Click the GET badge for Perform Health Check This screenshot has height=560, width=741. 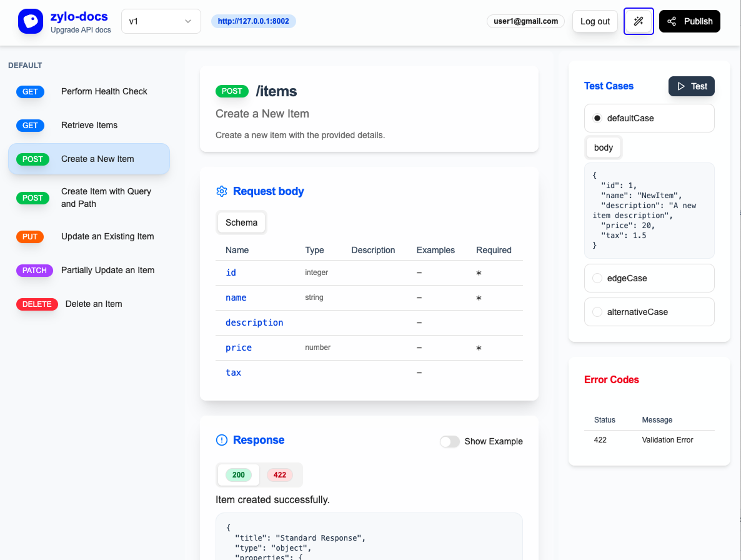pyautogui.click(x=30, y=92)
